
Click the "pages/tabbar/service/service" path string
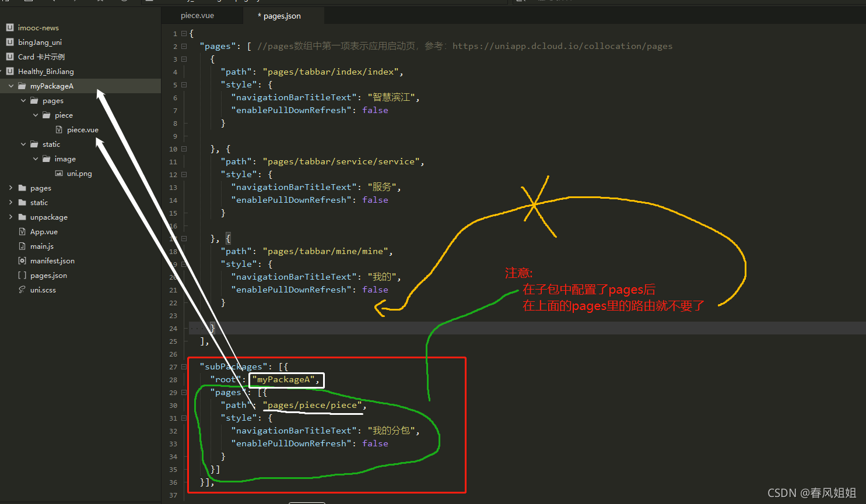(341, 161)
